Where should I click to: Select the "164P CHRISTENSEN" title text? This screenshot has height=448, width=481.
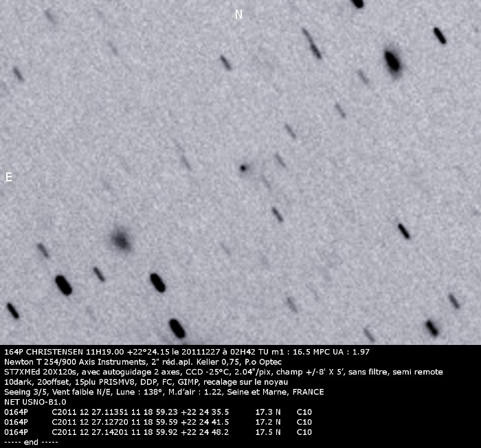tap(43, 352)
